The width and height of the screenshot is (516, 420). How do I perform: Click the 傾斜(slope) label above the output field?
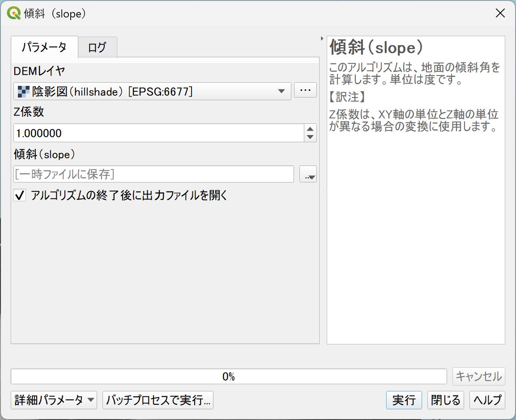click(44, 154)
